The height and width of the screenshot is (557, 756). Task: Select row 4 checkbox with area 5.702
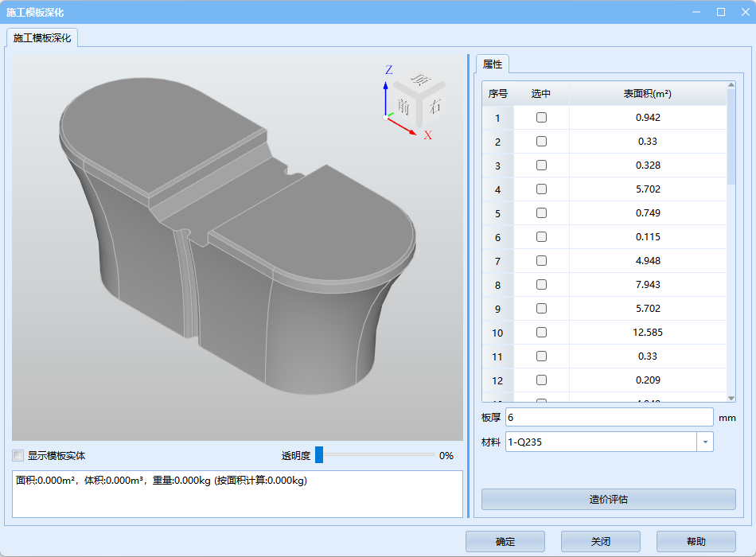[x=541, y=189]
